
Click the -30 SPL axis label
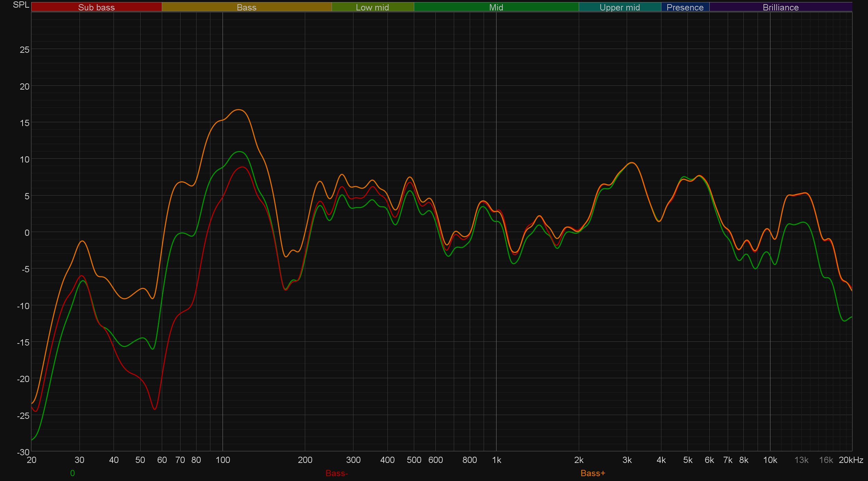[x=23, y=452]
